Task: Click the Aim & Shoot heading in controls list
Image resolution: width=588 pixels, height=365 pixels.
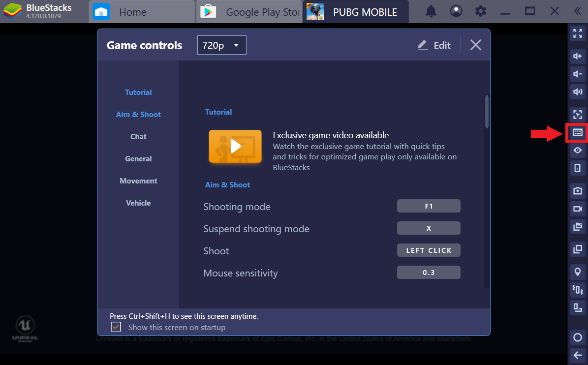Action: point(227,185)
